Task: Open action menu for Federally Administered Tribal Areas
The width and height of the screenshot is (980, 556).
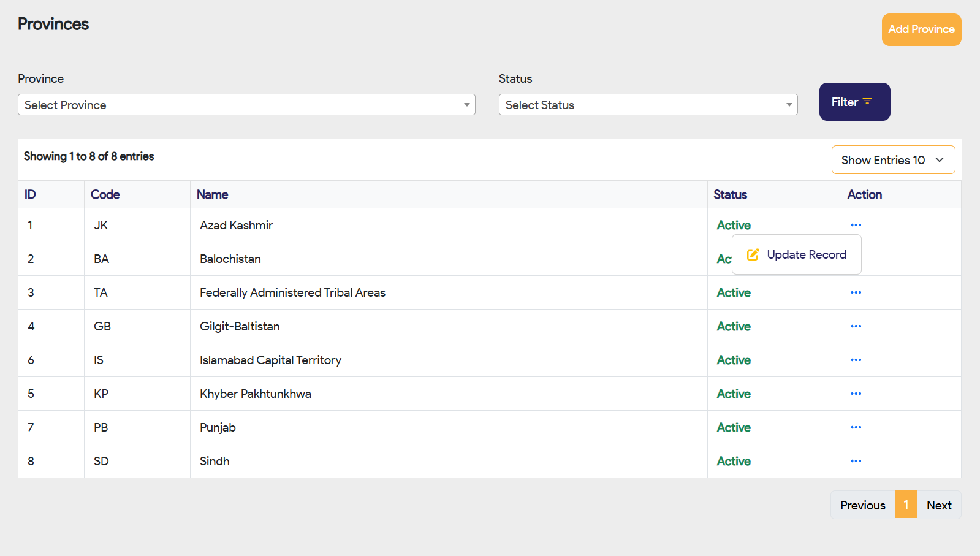Action: click(x=856, y=292)
